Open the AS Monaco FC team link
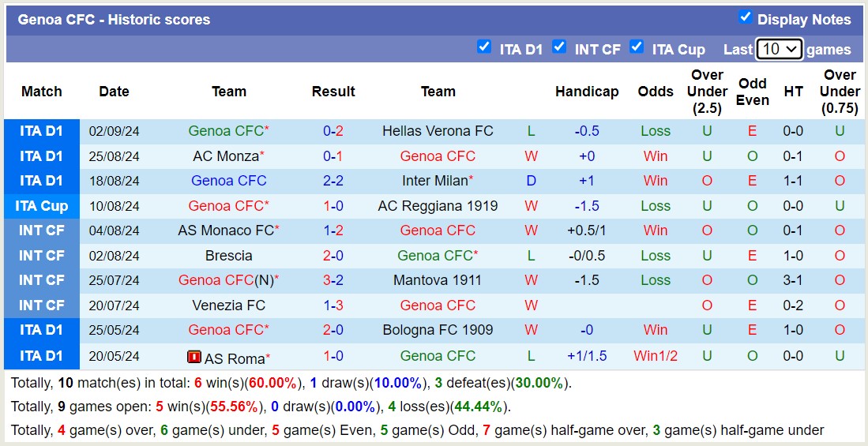Viewport: 868px width, 446px height. (x=226, y=230)
